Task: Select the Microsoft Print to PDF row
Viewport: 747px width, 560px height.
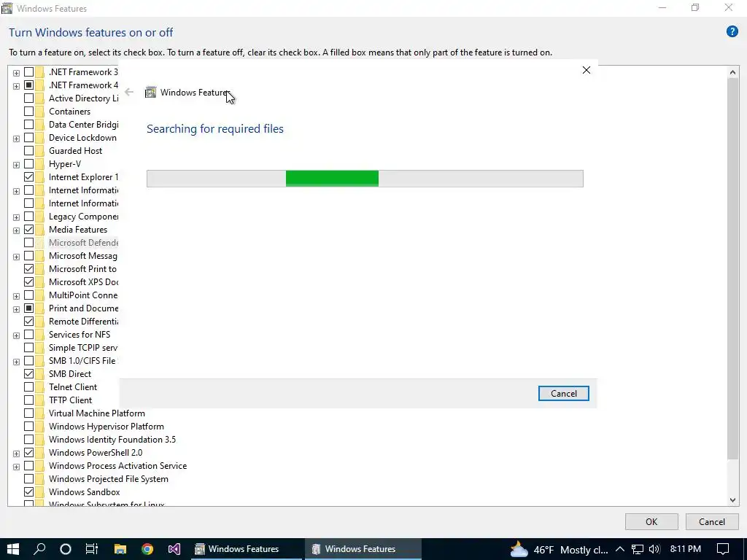Action: tap(82, 268)
